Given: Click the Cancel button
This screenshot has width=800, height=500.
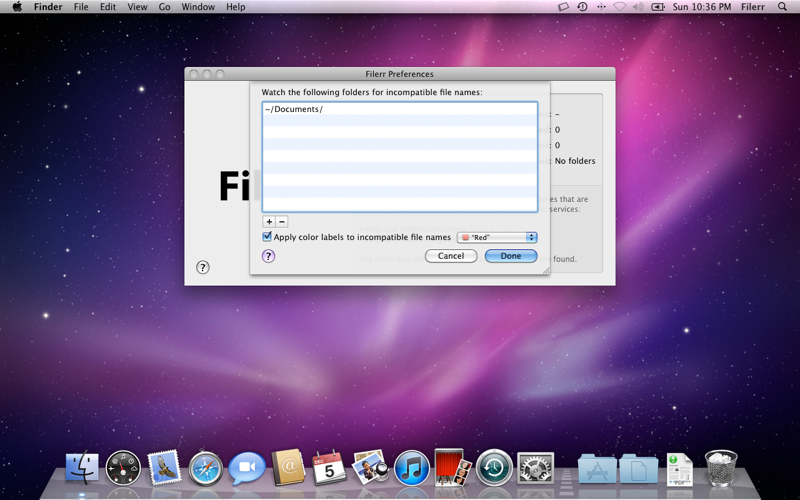Looking at the screenshot, I should click(451, 256).
